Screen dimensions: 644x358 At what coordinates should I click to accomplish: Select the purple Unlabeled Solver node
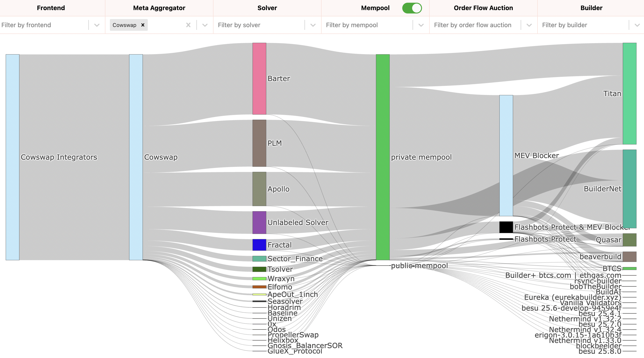pyautogui.click(x=259, y=222)
